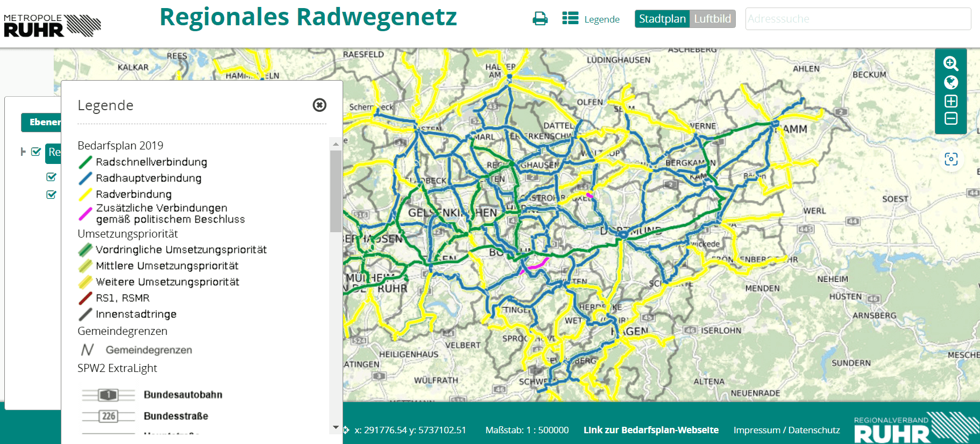Click the legend scrollbar up arrow
This screenshot has width=980, height=444.
336,144
